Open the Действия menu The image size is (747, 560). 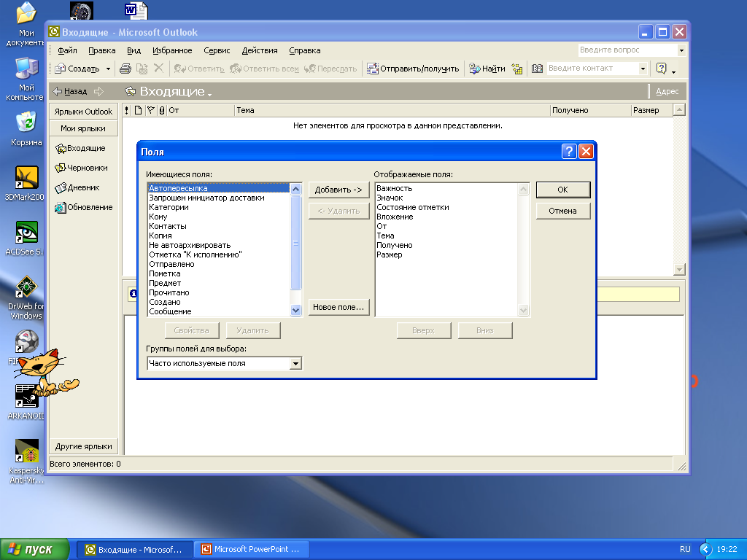tap(260, 50)
